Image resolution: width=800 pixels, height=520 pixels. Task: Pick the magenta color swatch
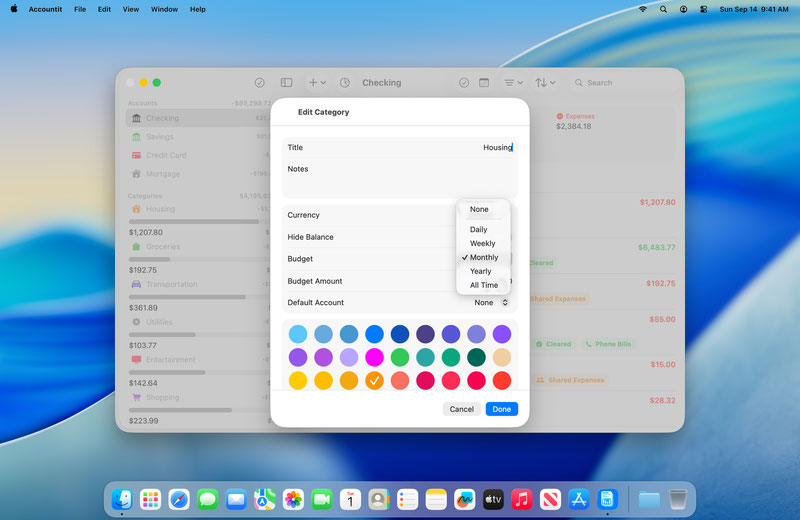(374, 357)
